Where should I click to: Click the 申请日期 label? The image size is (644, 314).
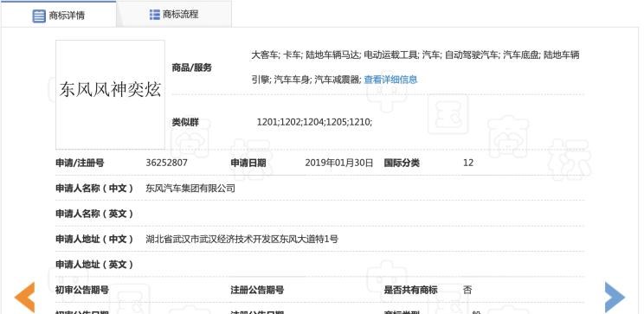click(x=248, y=163)
